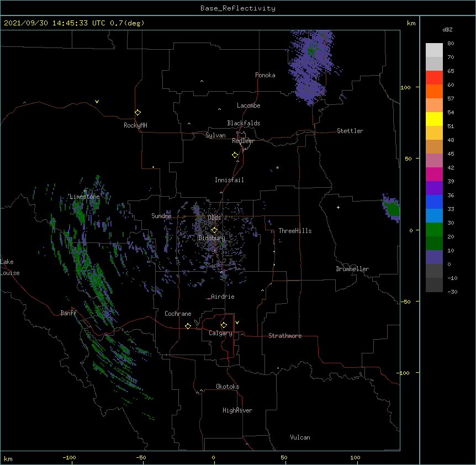The width and height of the screenshot is (476, 465).
Task: Click the white plus marker north of Drumheller
Action: pos(338,207)
